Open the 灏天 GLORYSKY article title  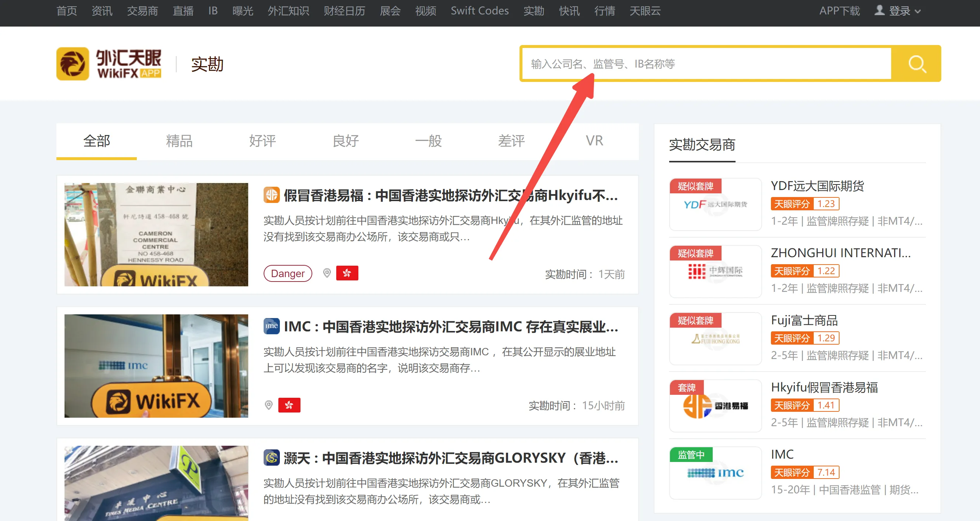click(x=451, y=458)
